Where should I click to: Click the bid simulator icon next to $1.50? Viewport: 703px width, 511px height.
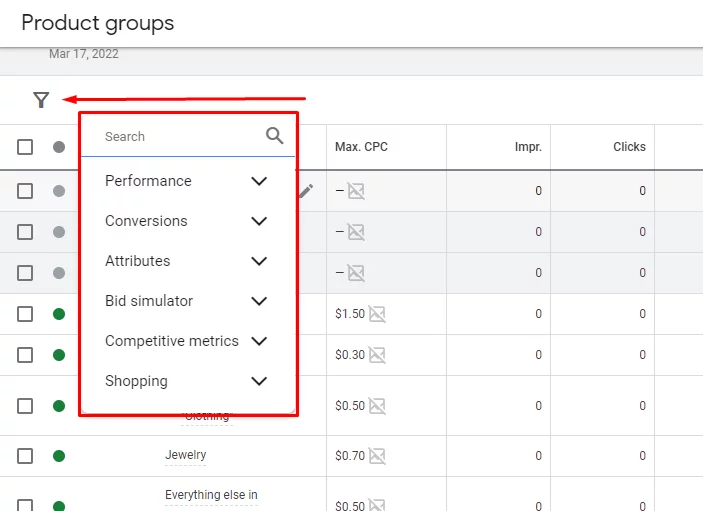(377, 314)
